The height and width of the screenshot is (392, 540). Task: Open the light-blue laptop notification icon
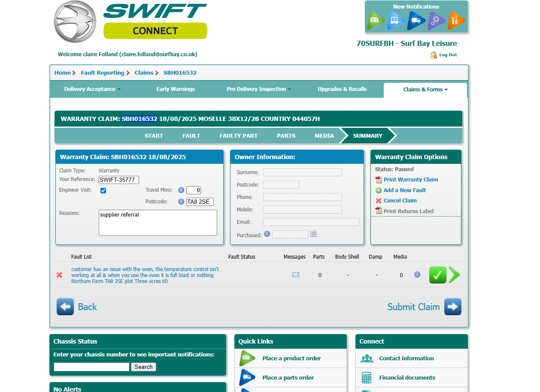pos(395,20)
